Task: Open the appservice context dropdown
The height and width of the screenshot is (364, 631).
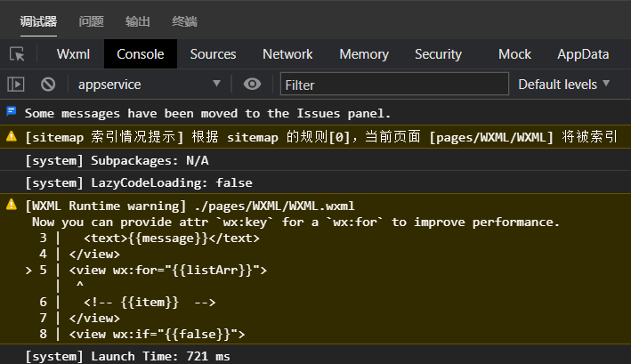Action: [x=149, y=85]
